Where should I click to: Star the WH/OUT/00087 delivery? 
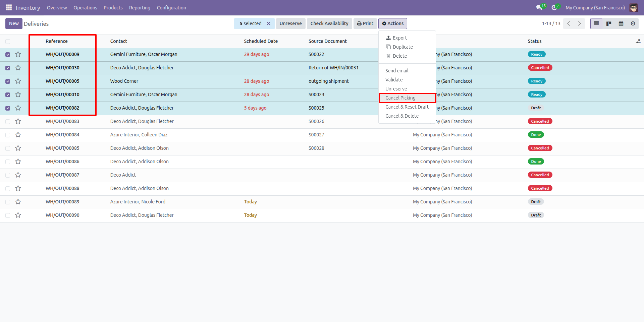pos(18,175)
